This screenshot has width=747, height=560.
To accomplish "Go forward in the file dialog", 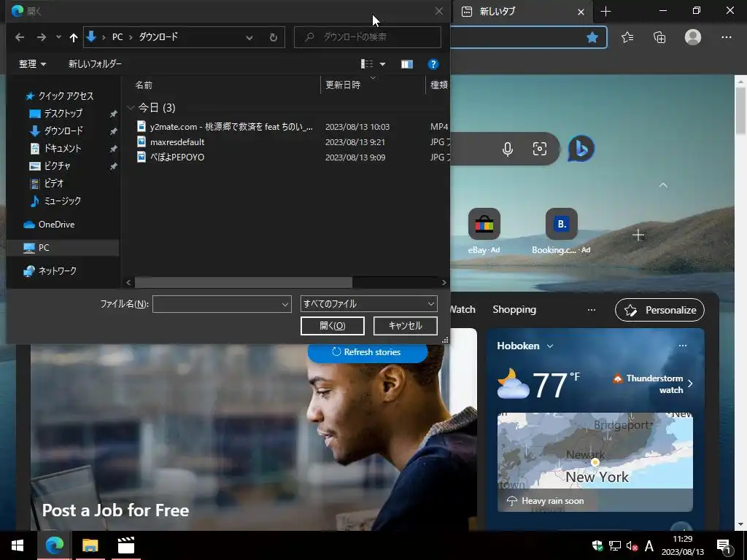I will tap(42, 37).
